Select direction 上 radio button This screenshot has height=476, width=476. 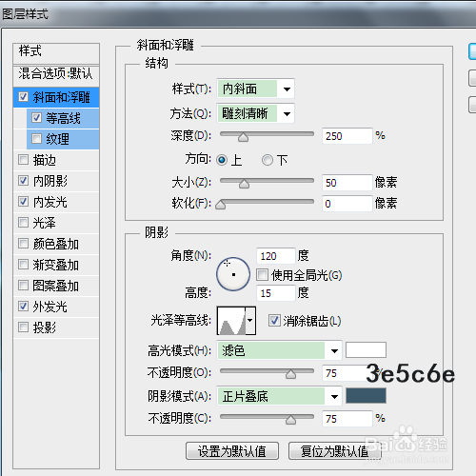(x=222, y=160)
